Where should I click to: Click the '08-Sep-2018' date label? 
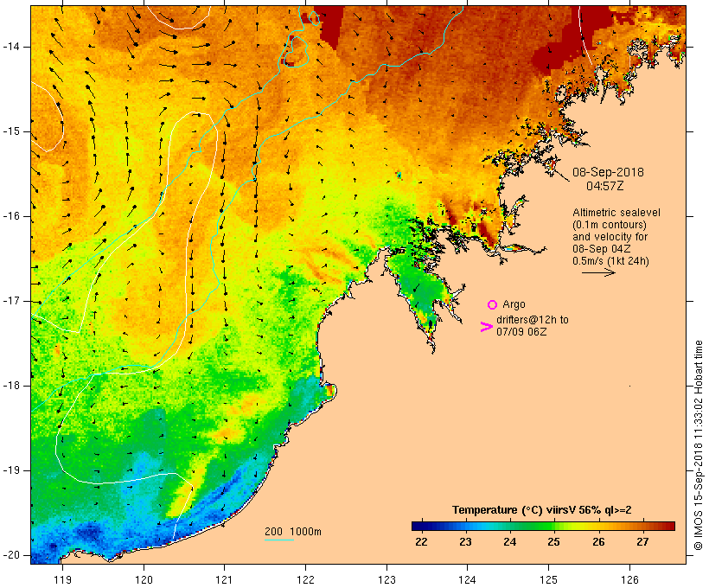pyautogui.click(x=608, y=172)
